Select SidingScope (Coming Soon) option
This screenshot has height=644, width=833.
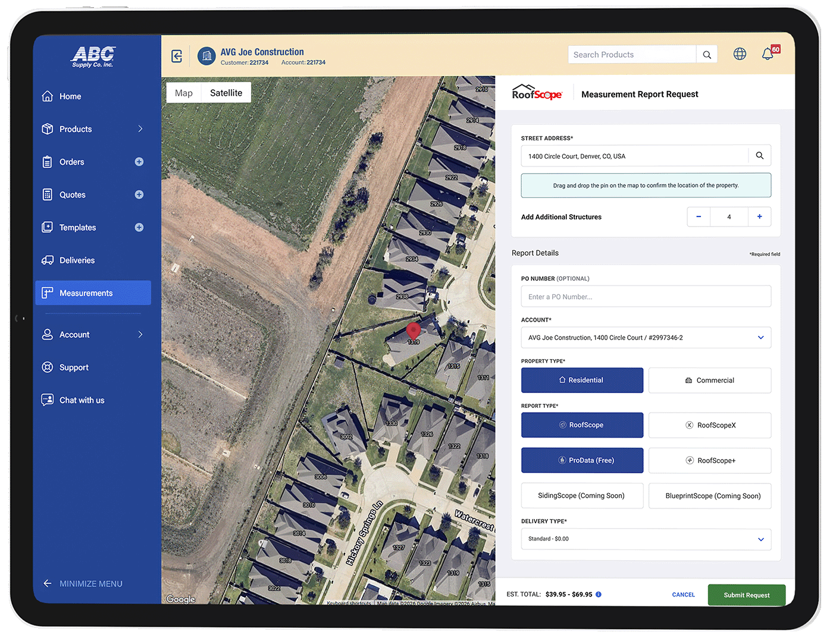click(x=582, y=496)
